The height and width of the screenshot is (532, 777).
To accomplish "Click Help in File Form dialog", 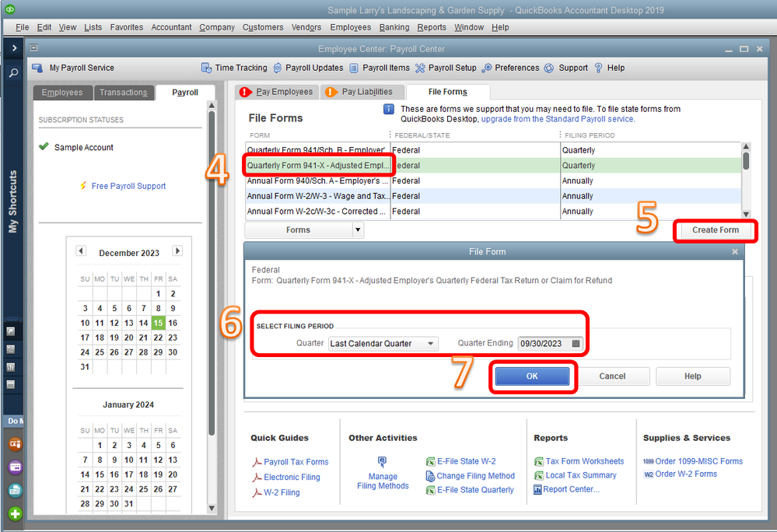I will tap(693, 376).
